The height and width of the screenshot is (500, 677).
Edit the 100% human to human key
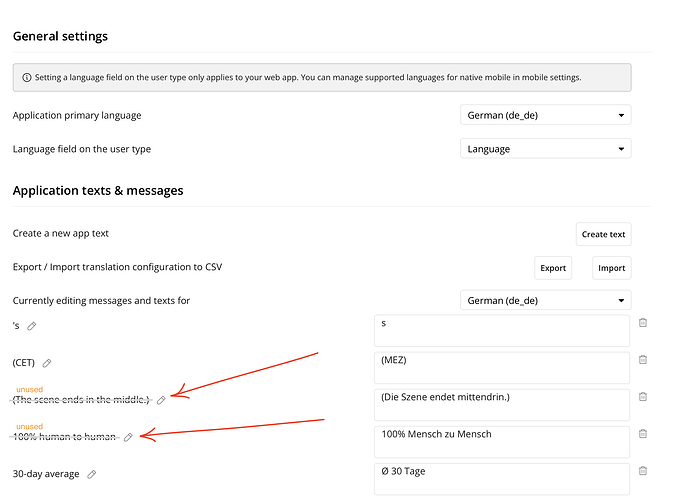(x=127, y=437)
